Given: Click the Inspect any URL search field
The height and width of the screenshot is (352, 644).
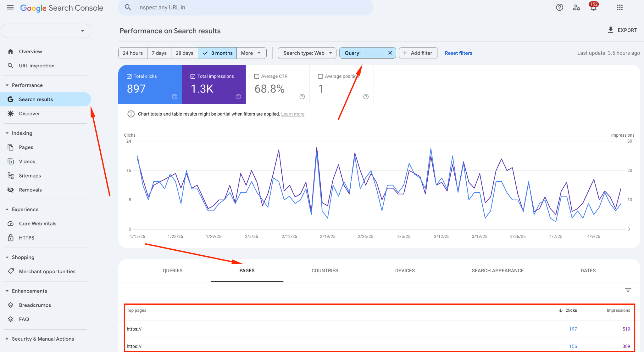Looking at the screenshot, I should click(x=245, y=7).
